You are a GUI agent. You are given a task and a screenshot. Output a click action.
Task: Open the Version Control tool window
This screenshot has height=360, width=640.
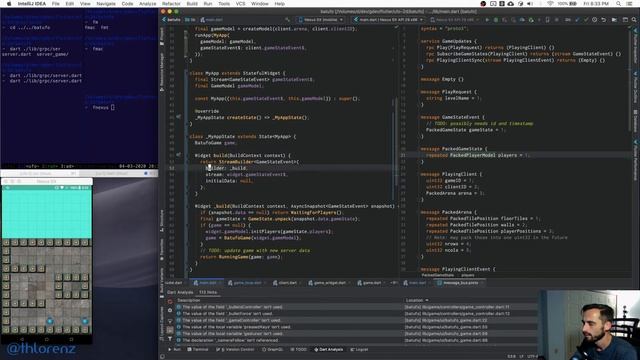(235, 349)
